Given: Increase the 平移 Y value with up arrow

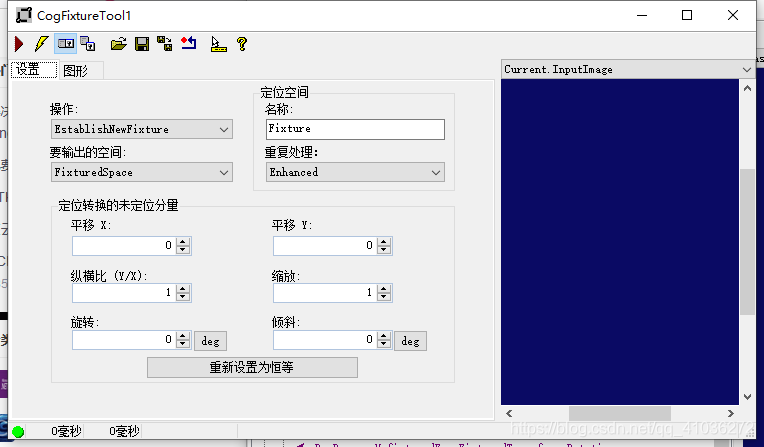Looking at the screenshot, I should pyautogui.click(x=384, y=242).
